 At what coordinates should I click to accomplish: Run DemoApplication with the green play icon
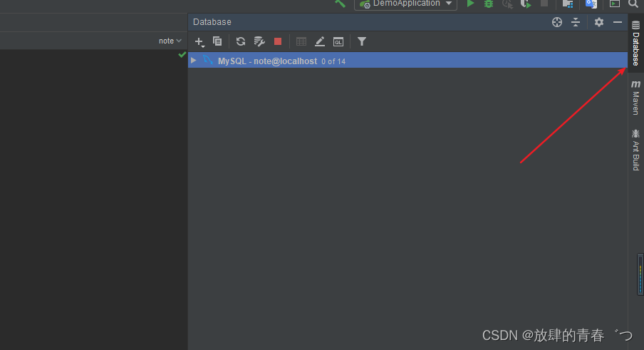coord(470,4)
